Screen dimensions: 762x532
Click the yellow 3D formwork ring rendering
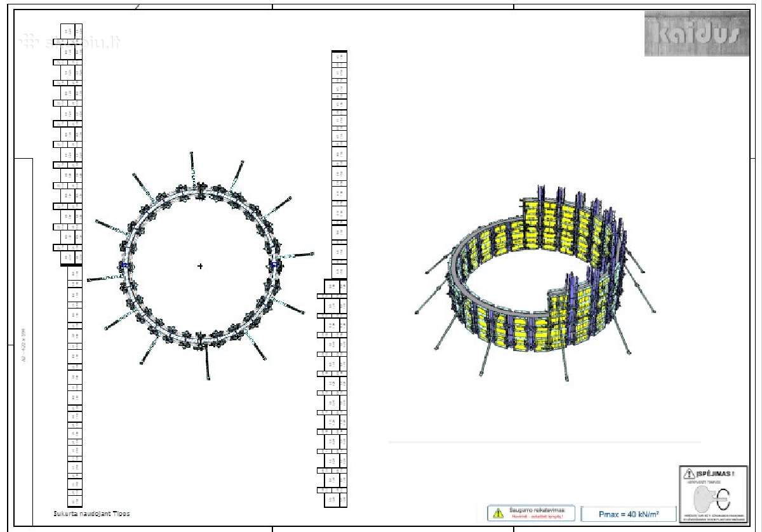(x=534, y=283)
